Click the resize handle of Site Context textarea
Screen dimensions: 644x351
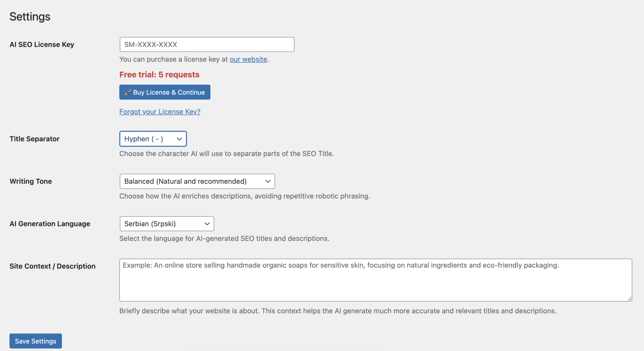[629, 298]
